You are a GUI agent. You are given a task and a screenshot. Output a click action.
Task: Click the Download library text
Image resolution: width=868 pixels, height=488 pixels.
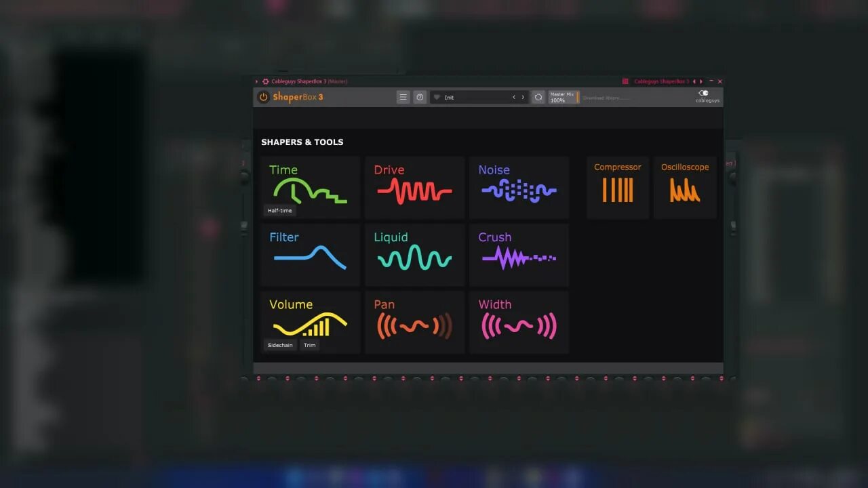coord(606,98)
